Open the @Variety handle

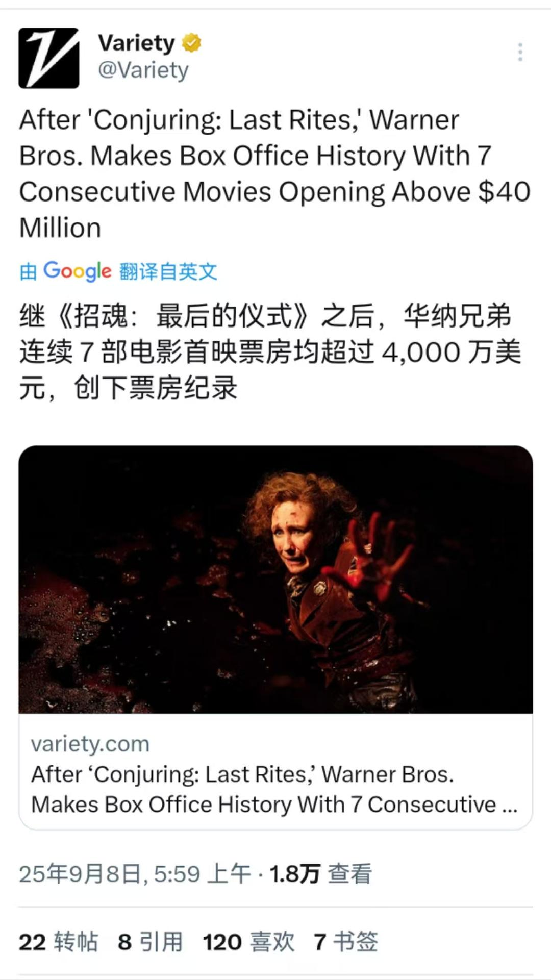pos(143,70)
